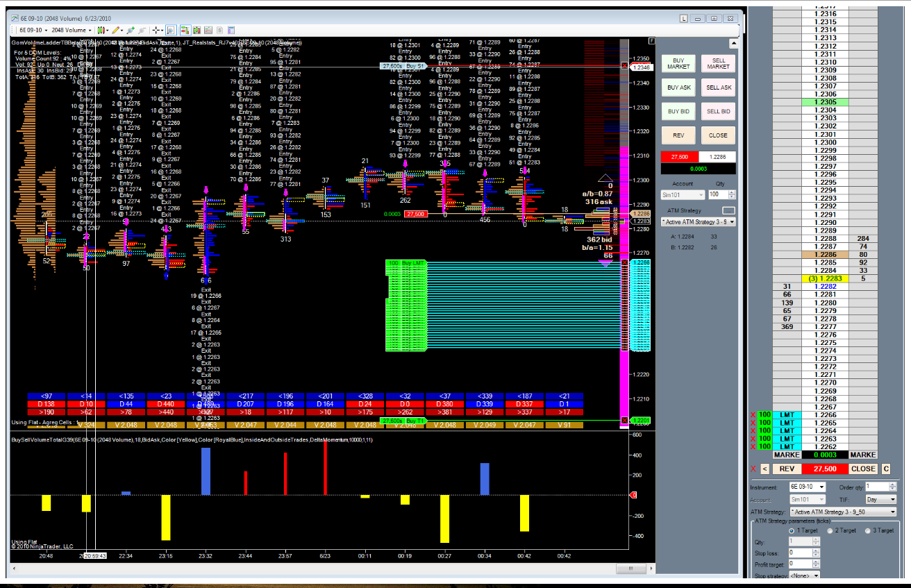
Task: Cancel the LMT order at 1.2266 with red X
Action: (753, 415)
